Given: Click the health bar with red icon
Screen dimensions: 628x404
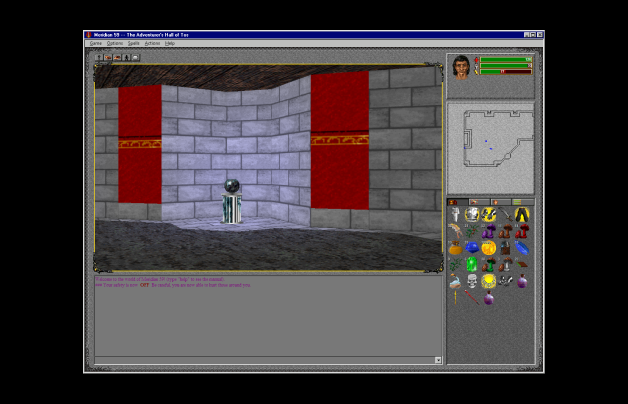Looking at the screenshot, I should point(506,60).
